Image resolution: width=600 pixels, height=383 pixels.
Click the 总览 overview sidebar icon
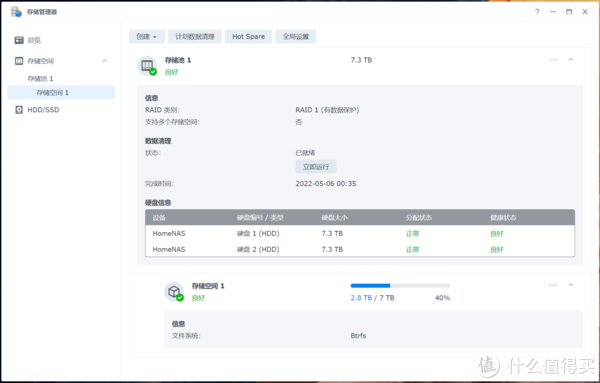coord(19,40)
